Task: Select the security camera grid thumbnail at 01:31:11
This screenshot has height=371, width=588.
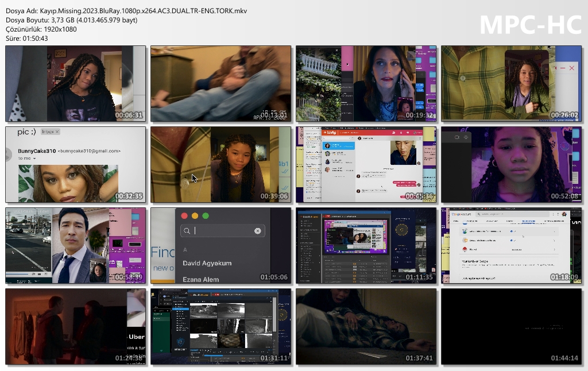Action: 220,327
